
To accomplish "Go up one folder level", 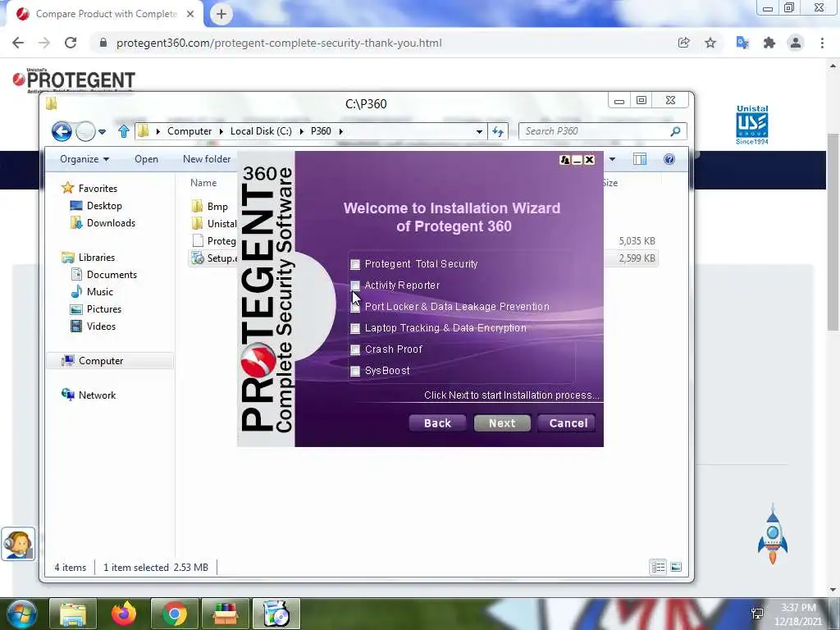I will [x=124, y=131].
